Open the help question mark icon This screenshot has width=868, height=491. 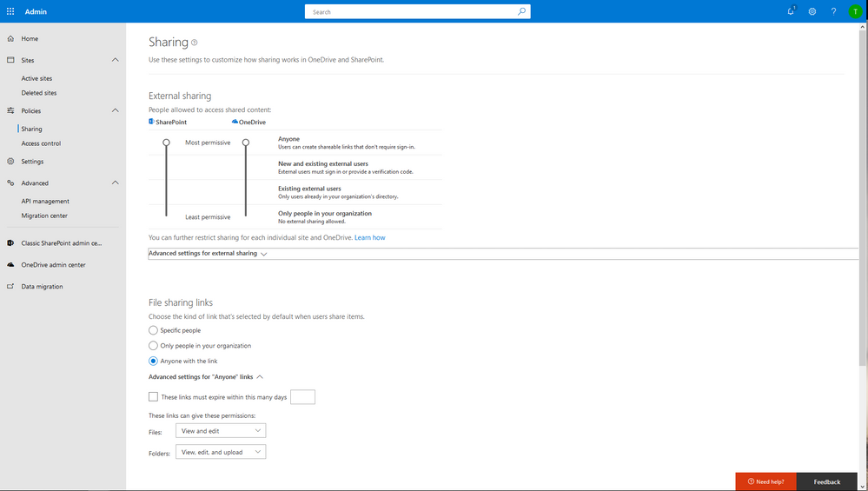pyautogui.click(x=833, y=11)
